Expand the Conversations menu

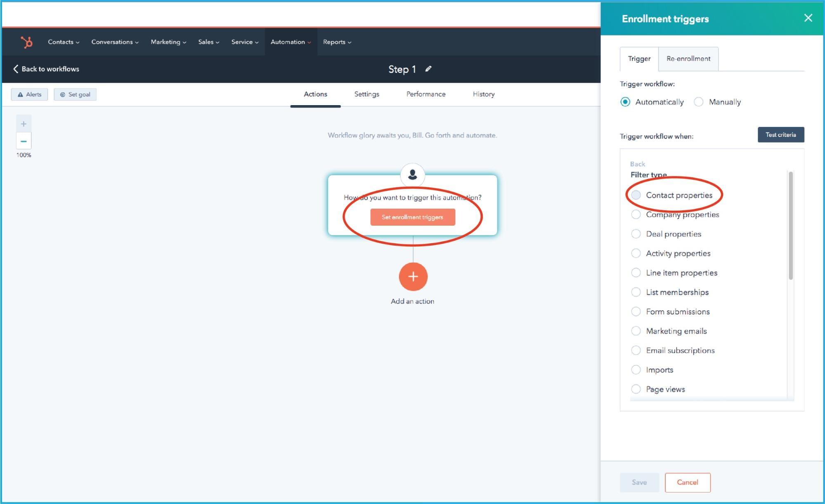pyautogui.click(x=115, y=42)
